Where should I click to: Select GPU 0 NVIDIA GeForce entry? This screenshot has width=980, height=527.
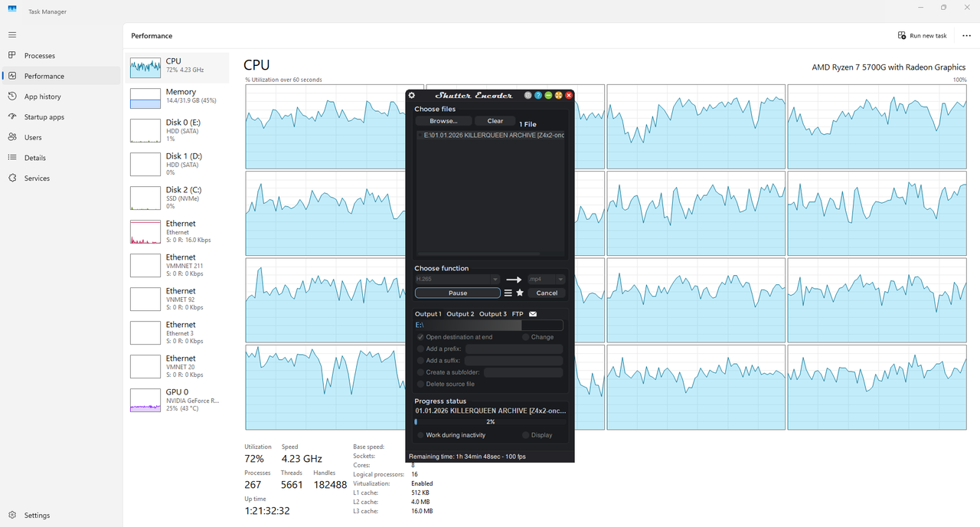(178, 400)
